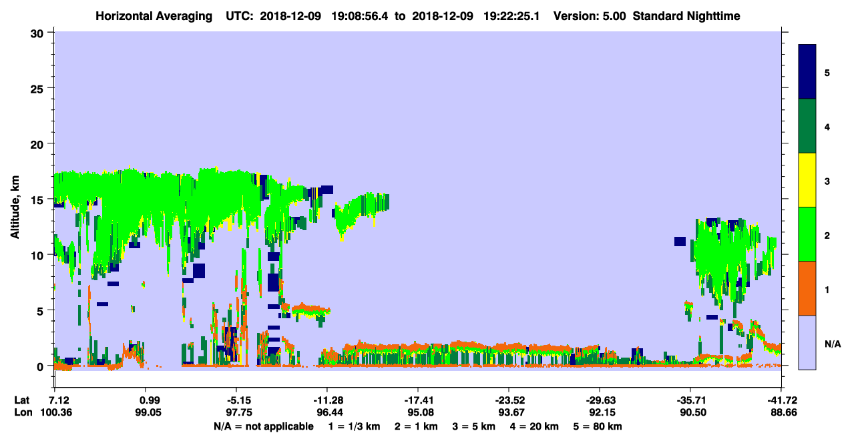Click the orange color bar segment labeled 1
The width and height of the screenshot is (868, 445).
[x=807, y=288]
